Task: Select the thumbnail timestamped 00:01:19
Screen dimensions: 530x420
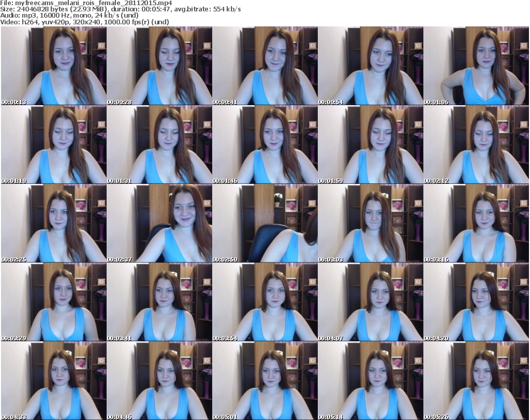Action: pos(53,144)
